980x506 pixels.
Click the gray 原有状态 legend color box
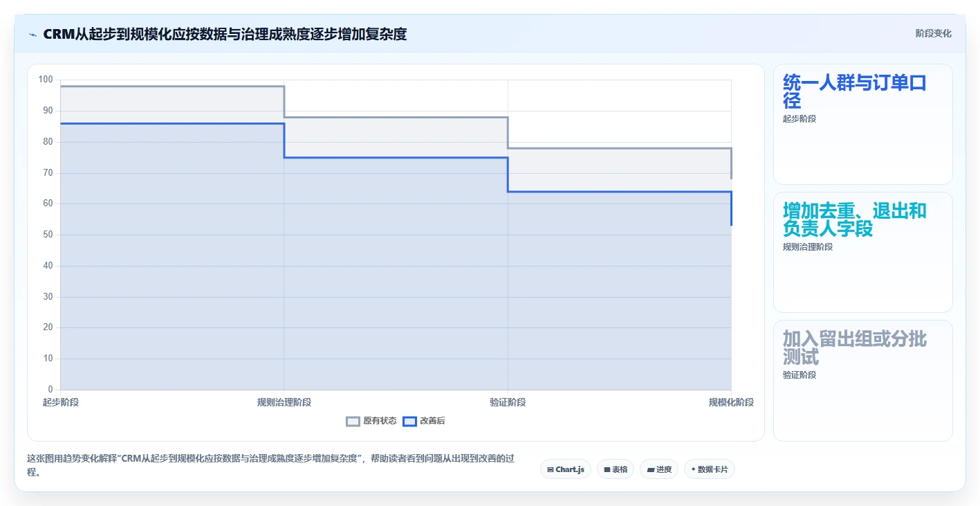point(353,421)
